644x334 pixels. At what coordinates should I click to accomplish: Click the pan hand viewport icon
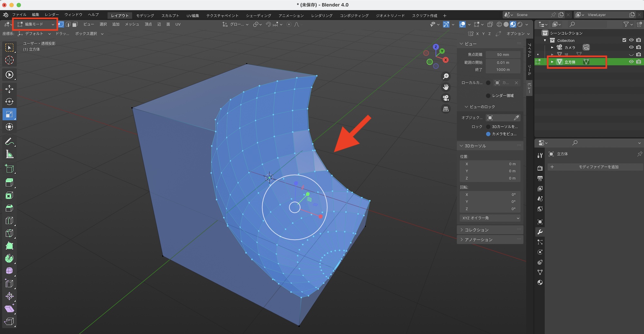click(x=446, y=87)
